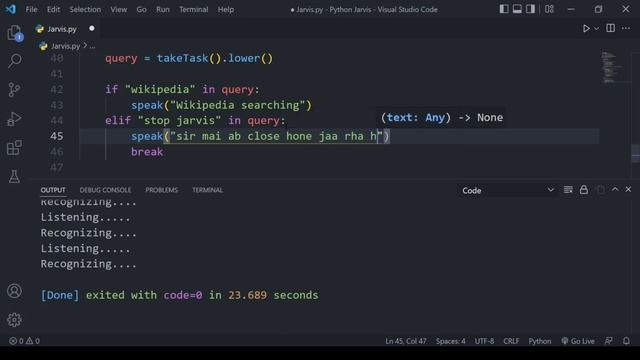Toggle bottom panel visibility in title bar

click(517, 9)
